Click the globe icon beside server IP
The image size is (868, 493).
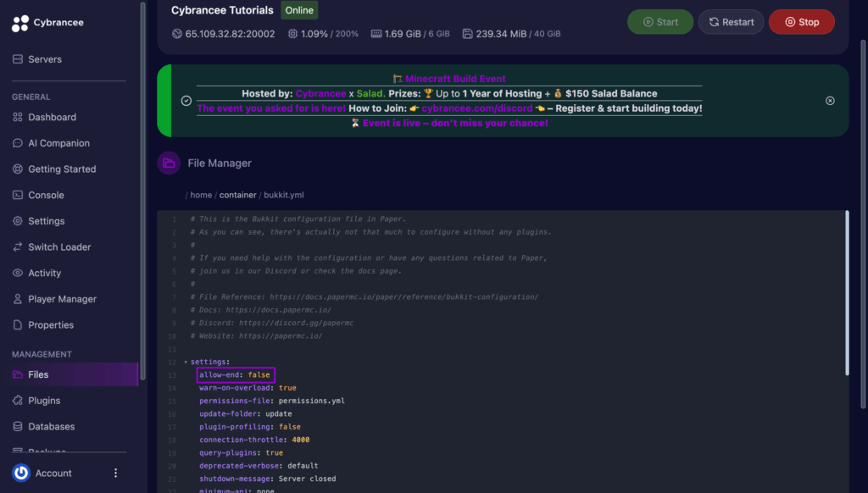pos(177,34)
